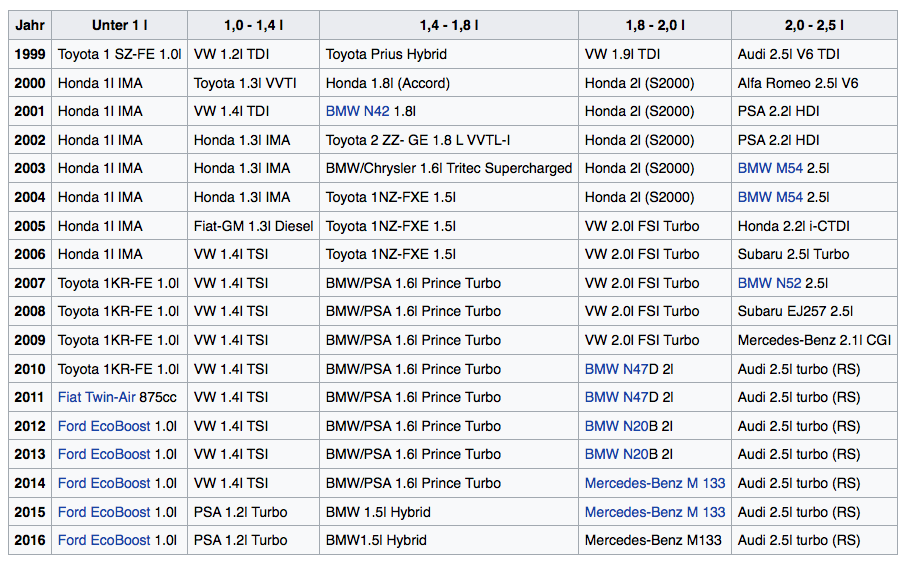This screenshot has width=904, height=566.
Task: Select the 'Jahr' column header
Action: tap(30, 25)
